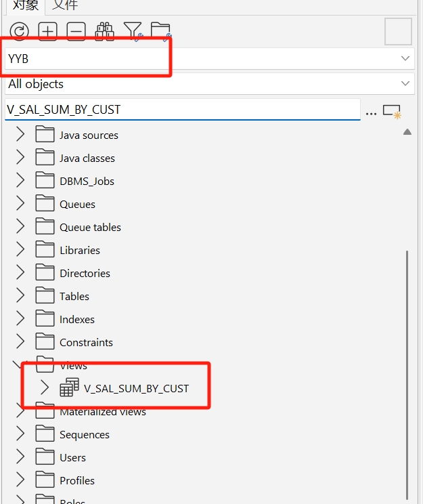Click the plus (create object) toolbar icon

pyautogui.click(x=47, y=31)
